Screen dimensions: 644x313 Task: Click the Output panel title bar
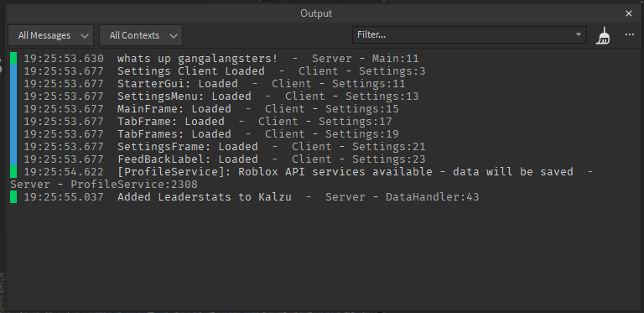pyautogui.click(x=316, y=13)
